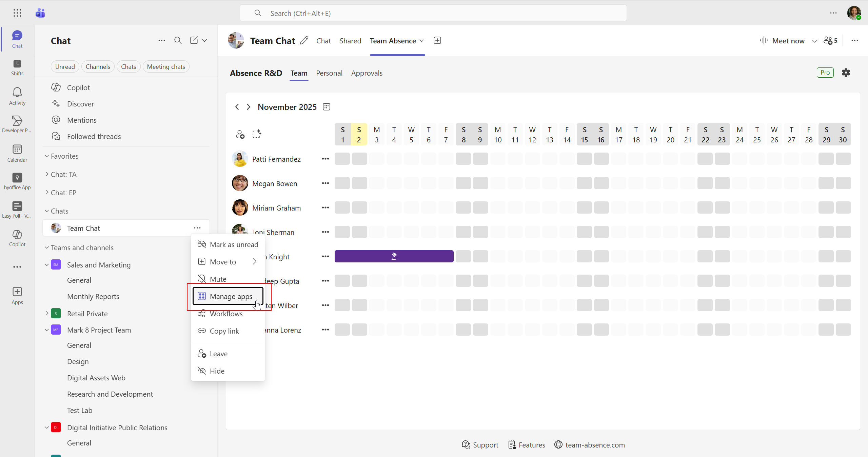868x457 pixels.
Task: Click the Support link at the bottom
Action: 486,445
